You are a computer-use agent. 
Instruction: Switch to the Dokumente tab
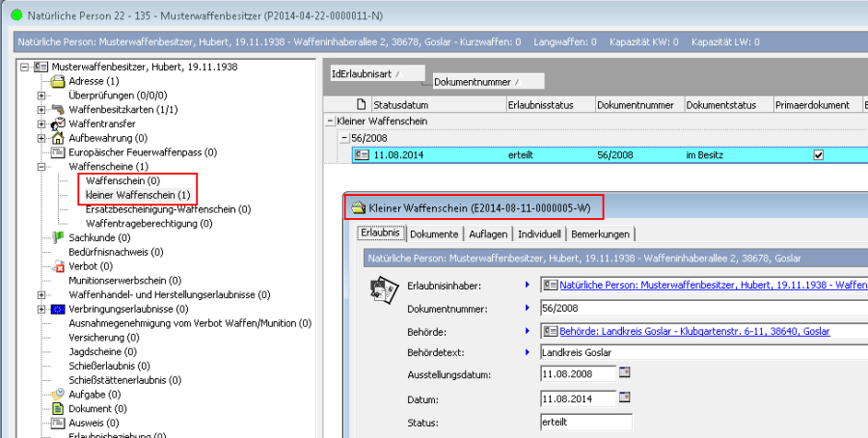click(x=434, y=234)
